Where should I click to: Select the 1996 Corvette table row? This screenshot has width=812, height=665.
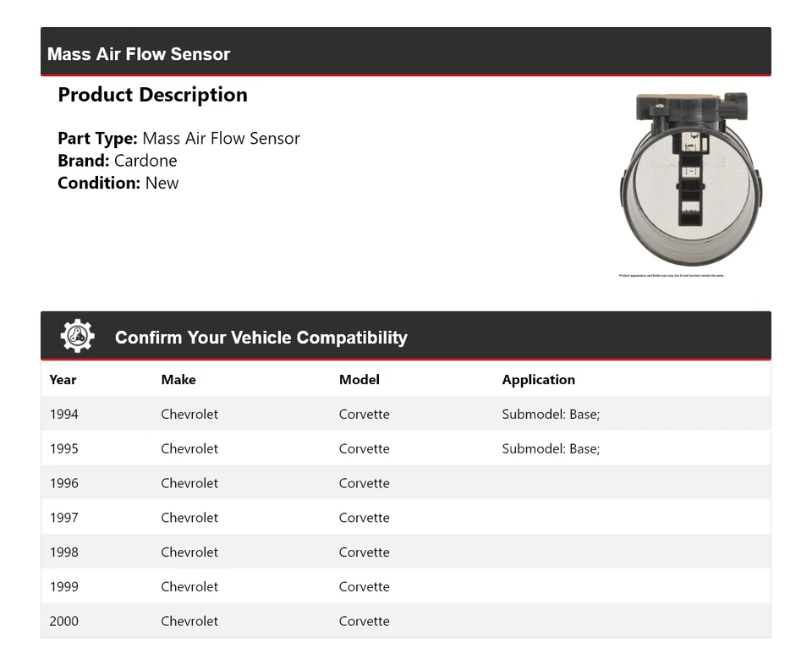[x=406, y=483]
